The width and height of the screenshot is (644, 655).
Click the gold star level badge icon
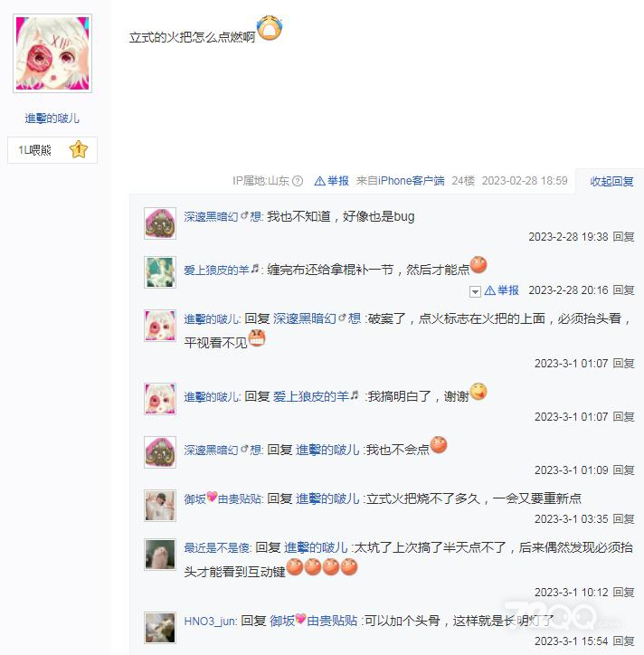[x=79, y=149]
